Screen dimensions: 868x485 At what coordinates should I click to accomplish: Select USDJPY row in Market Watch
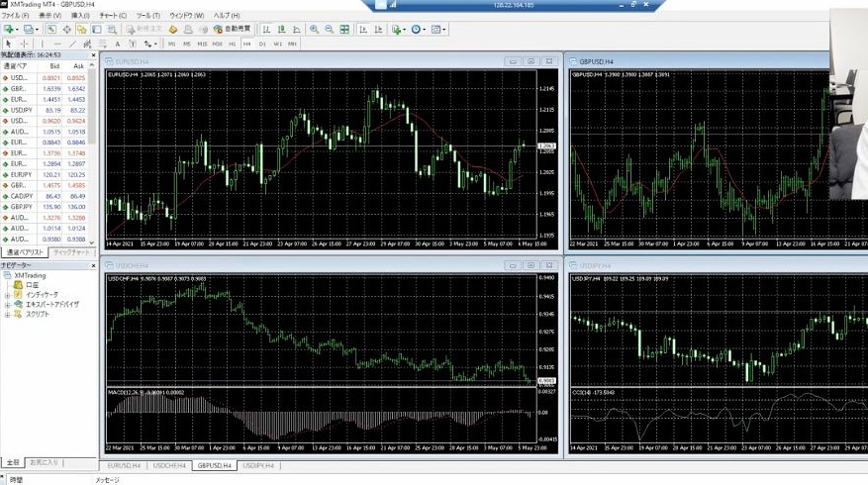click(x=45, y=110)
